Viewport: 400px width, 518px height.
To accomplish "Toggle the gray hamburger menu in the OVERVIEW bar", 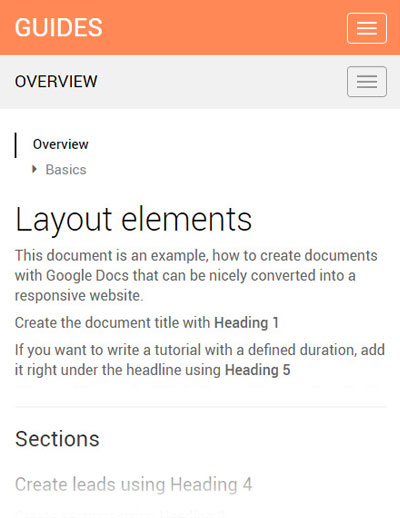I will 367,82.
